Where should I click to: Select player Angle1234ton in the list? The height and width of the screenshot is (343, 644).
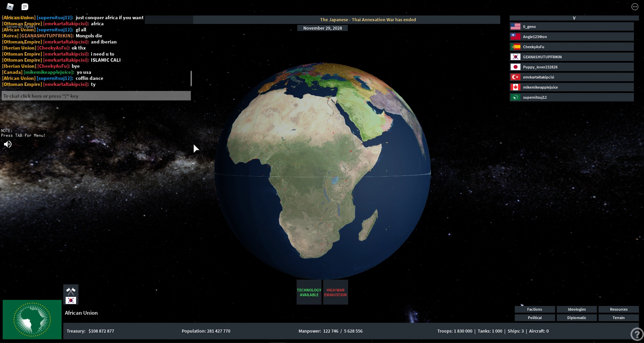point(572,36)
